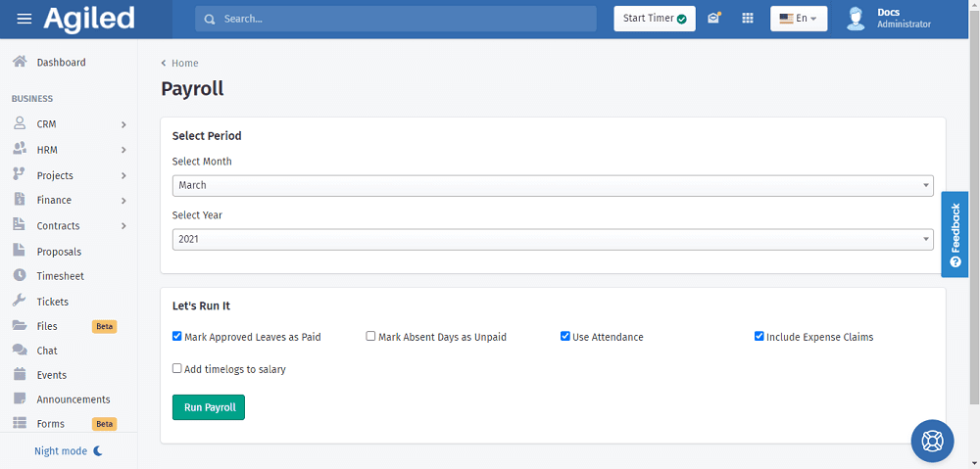Image resolution: width=980 pixels, height=469 pixels.
Task: Open the apps grid icon
Action: pos(748,19)
